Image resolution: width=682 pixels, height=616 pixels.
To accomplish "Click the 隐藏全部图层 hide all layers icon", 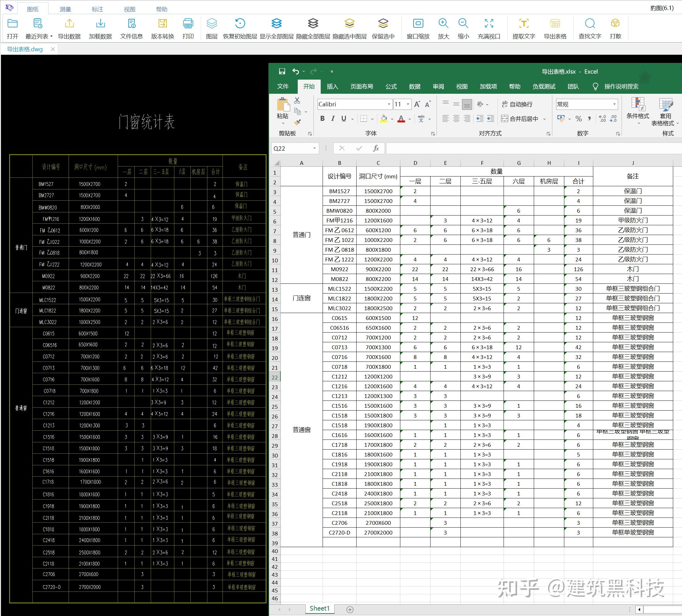I will coord(313,28).
